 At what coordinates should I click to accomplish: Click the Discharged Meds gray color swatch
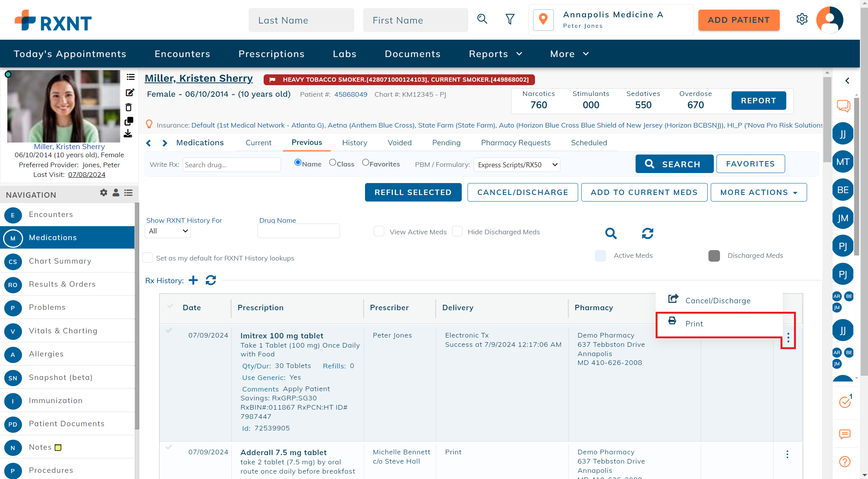click(x=714, y=256)
